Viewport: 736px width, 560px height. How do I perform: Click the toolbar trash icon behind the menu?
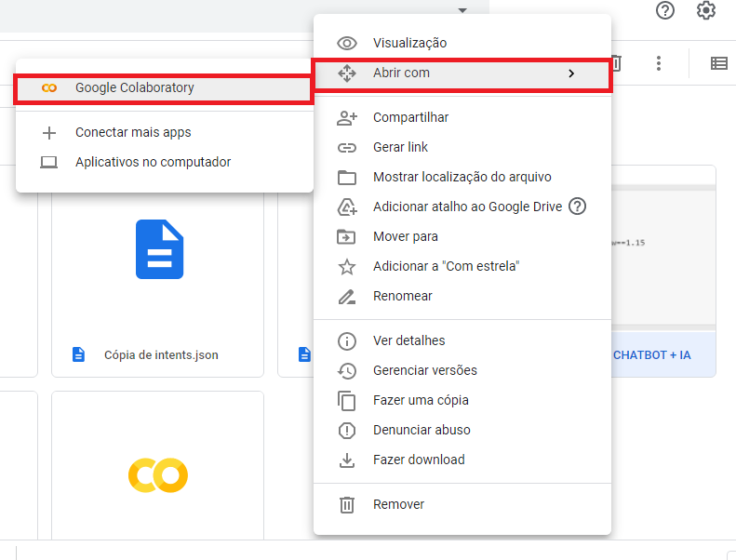click(616, 63)
